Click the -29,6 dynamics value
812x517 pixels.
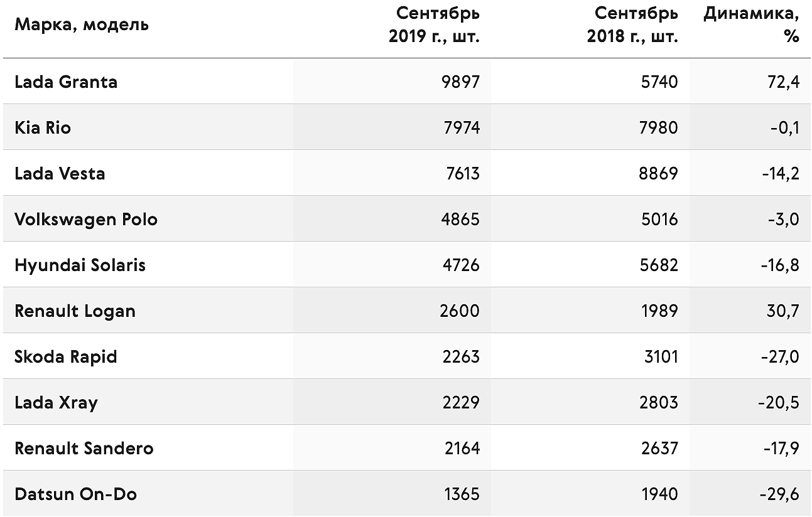[x=779, y=494]
